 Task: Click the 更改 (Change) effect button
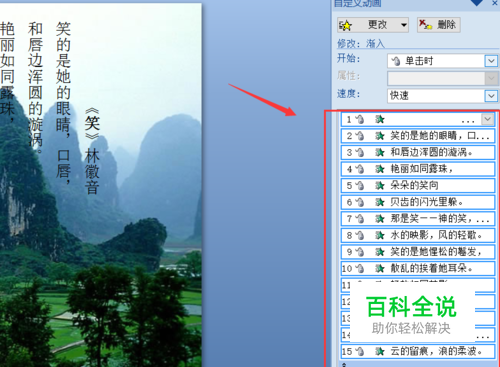click(x=373, y=25)
